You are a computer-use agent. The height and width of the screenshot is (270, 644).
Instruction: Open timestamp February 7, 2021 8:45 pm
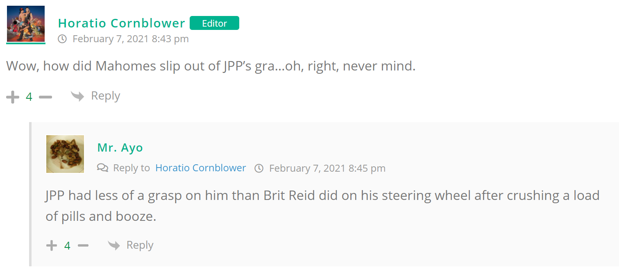[327, 168]
